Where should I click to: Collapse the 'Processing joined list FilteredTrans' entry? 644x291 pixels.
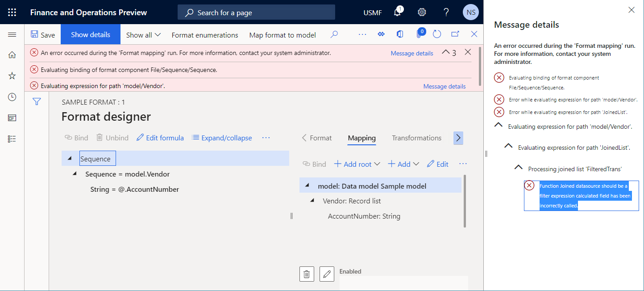coord(518,167)
